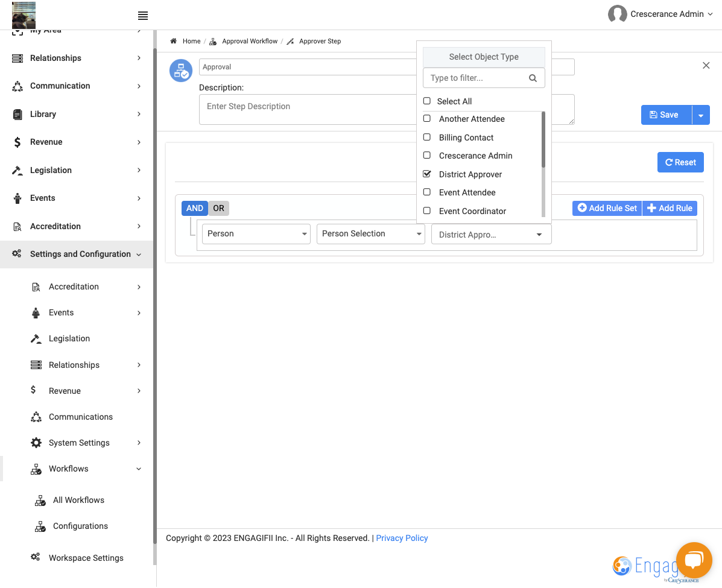
Task: Click the Relationships submenu icon under Settings
Action: pyautogui.click(x=36, y=365)
